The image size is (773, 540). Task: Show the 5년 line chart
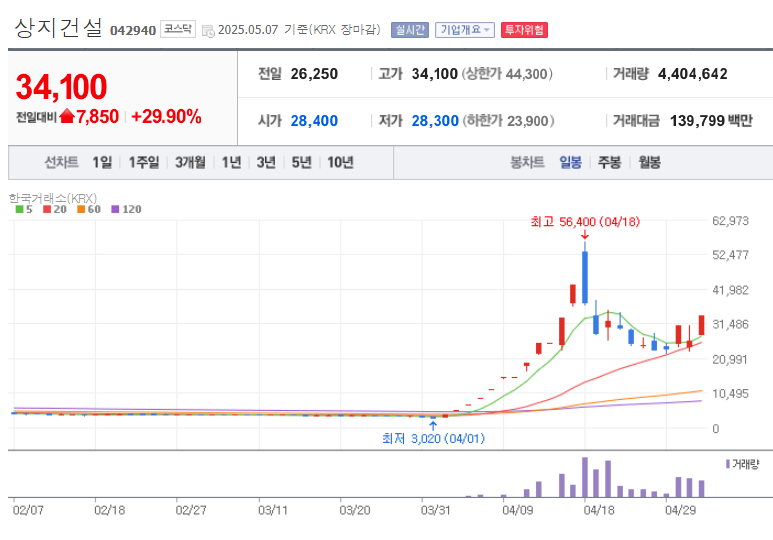[x=301, y=162]
